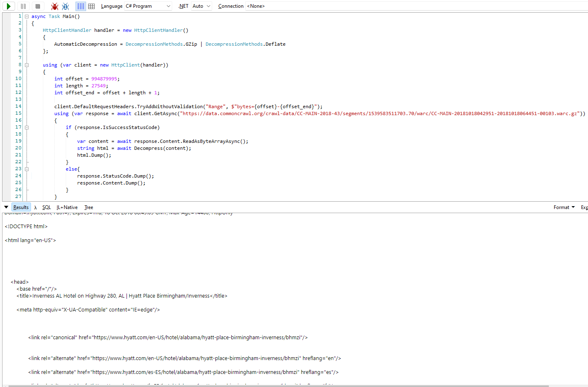Image resolution: width=588 pixels, height=387 pixels.
Task: Click the red bug debug icon
Action: pyautogui.click(x=55, y=6)
